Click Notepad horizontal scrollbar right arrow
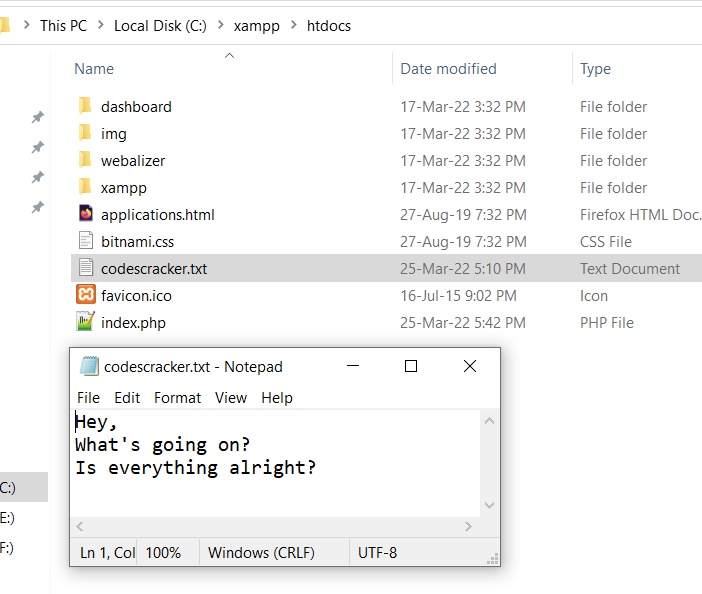 (468, 526)
